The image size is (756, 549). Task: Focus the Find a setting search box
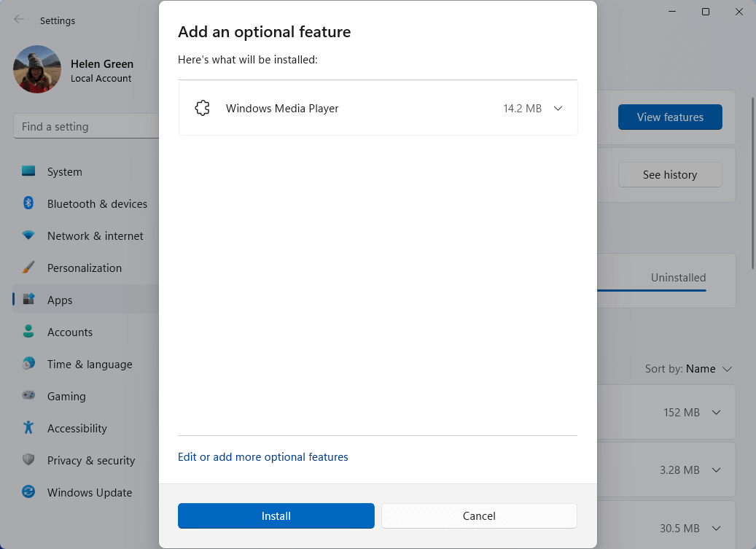click(x=86, y=126)
